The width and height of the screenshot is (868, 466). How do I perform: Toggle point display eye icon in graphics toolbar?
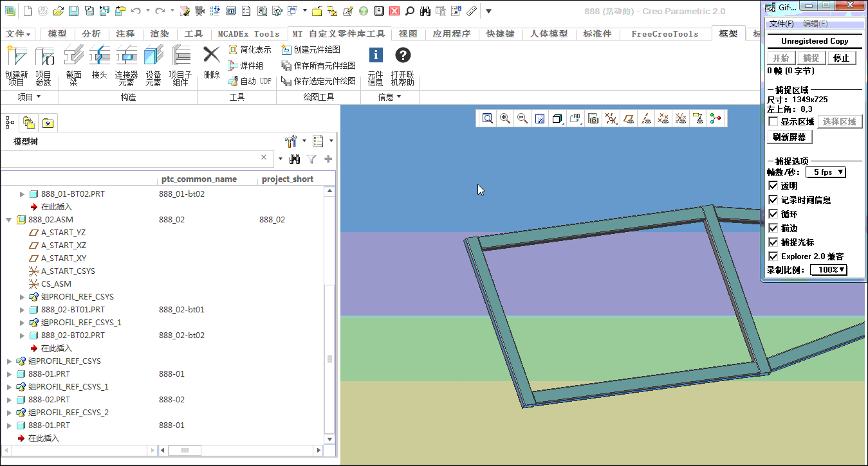click(x=663, y=118)
